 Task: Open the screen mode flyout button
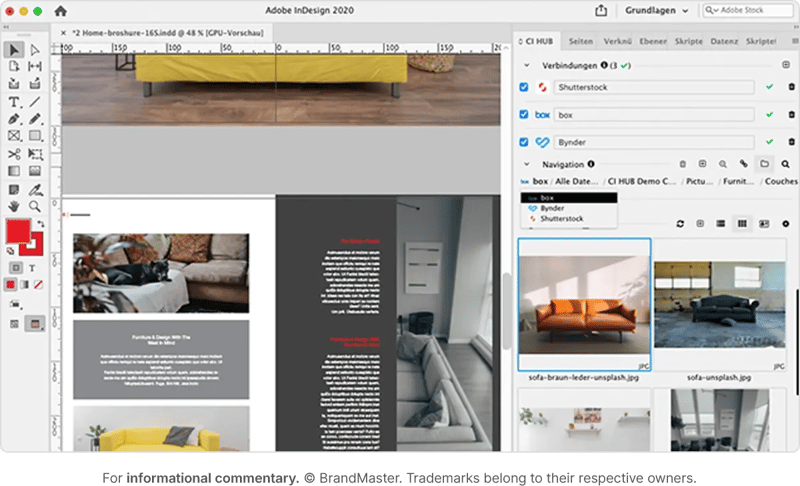point(35,324)
